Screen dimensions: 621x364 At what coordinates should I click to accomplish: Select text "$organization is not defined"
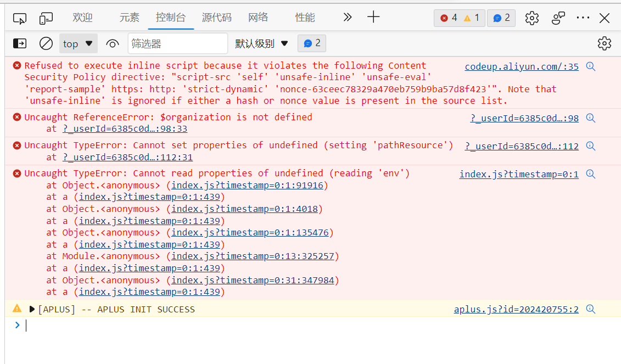click(236, 117)
